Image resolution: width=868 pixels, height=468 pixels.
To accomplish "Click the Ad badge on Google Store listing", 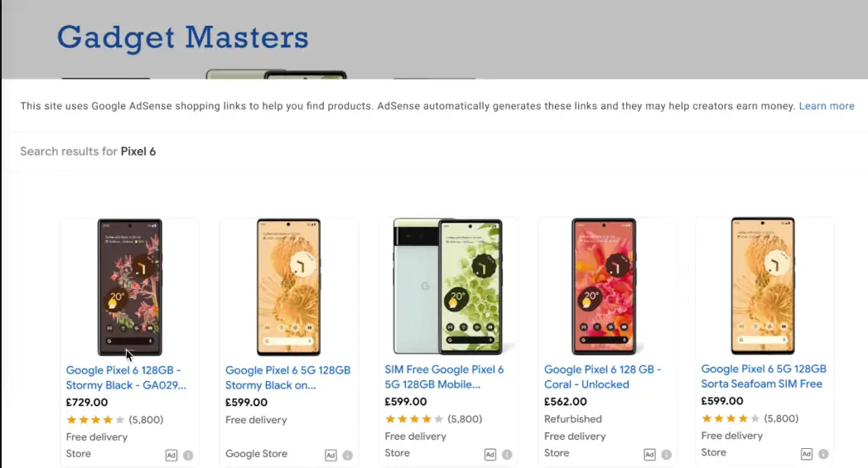I will (x=330, y=456).
